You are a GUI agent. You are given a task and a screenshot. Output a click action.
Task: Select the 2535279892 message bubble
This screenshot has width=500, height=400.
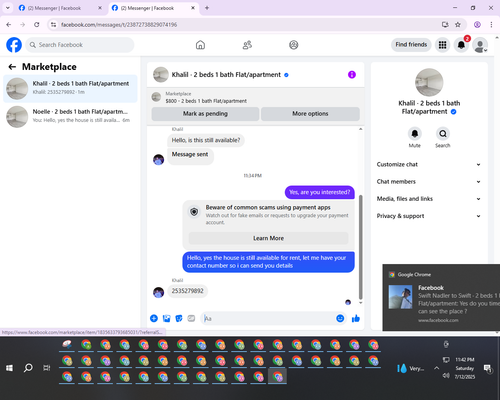coord(188,291)
